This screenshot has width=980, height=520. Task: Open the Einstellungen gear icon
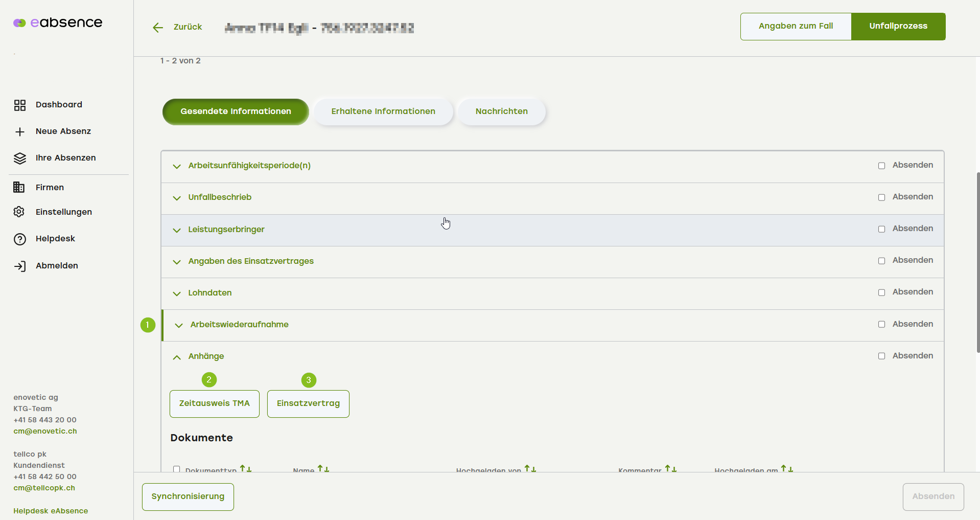point(19,212)
